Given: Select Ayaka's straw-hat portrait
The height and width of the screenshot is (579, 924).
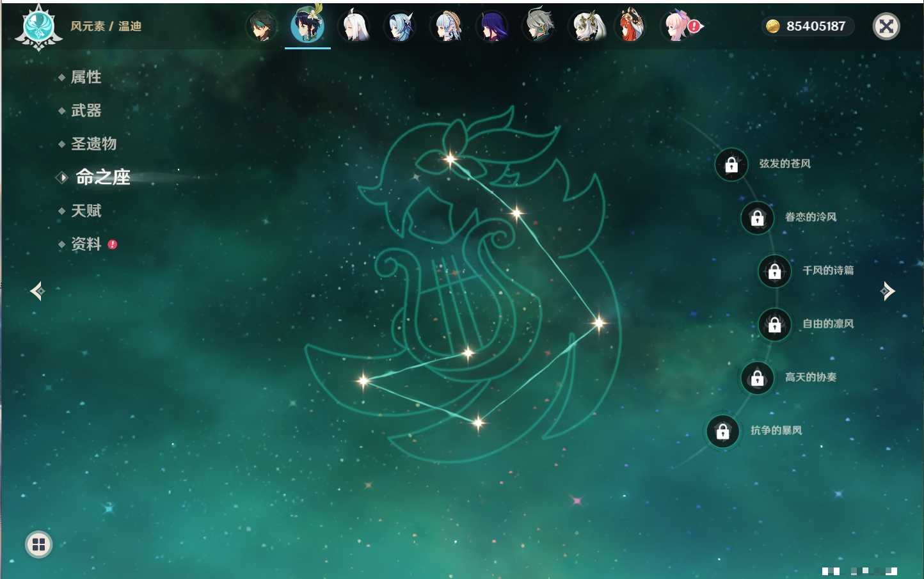Looking at the screenshot, I should (447, 27).
